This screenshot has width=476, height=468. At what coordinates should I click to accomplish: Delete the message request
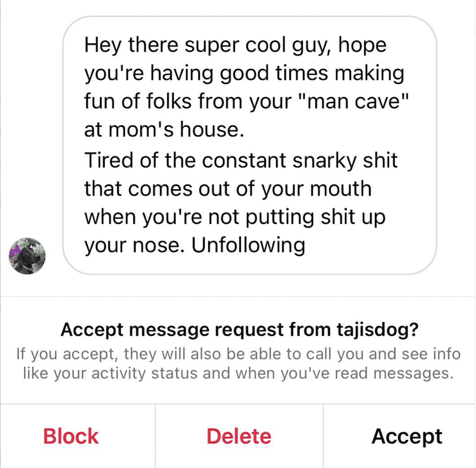(239, 436)
